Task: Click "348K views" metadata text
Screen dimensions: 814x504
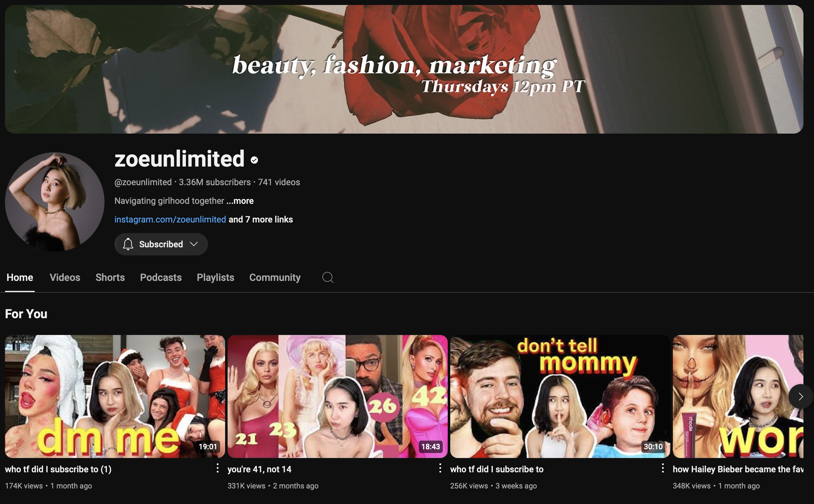Action: (691, 486)
